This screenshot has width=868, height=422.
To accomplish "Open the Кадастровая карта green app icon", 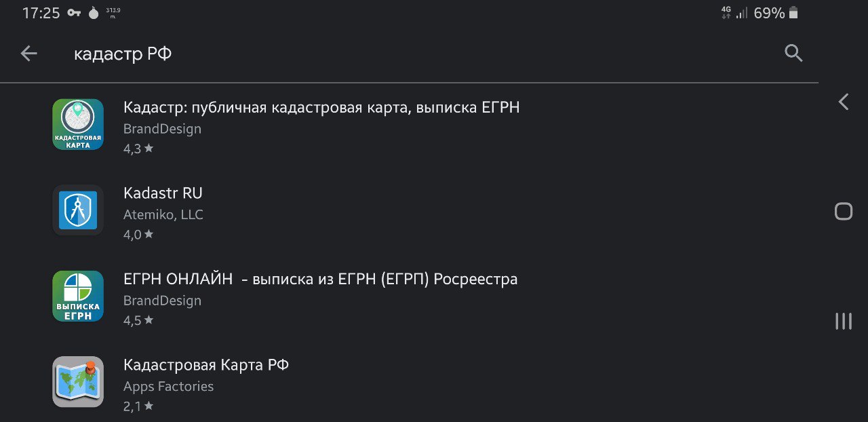I will tap(78, 125).
